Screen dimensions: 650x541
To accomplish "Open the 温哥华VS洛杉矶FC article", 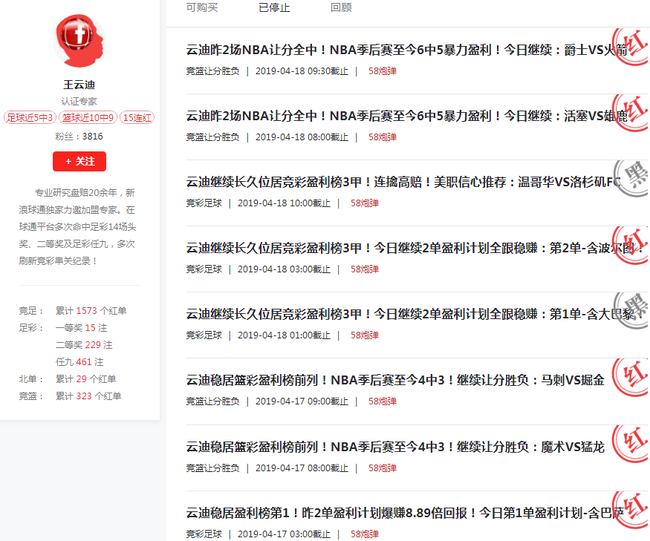I will coord(403,182).
